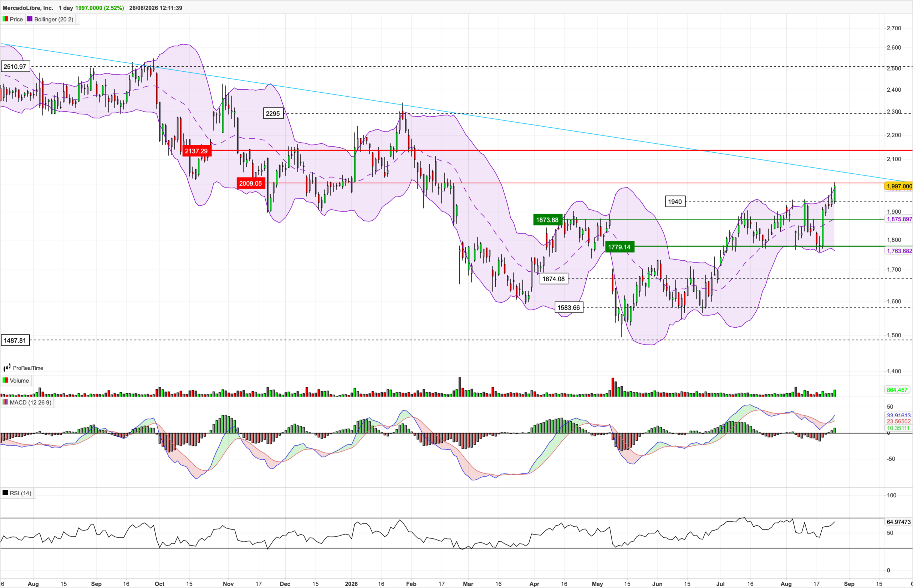Click the Volume panel red-green icon
This screenshot has width=913, height=588.
[5, 380]
